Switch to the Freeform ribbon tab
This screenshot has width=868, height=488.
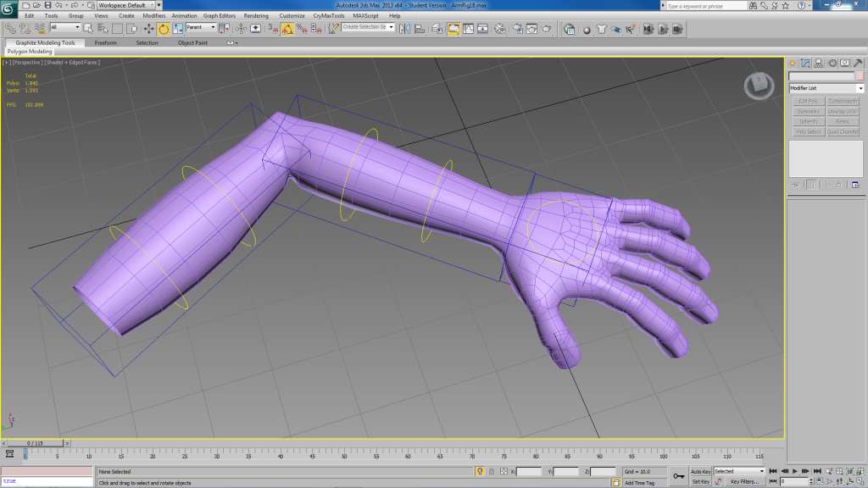[x=106, y=42]
